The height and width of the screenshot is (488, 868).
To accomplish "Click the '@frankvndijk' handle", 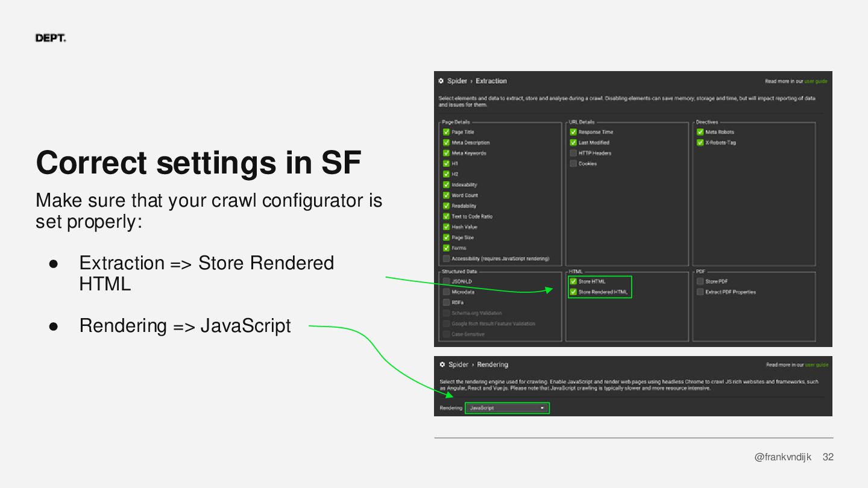I will [x=783, y=457].
